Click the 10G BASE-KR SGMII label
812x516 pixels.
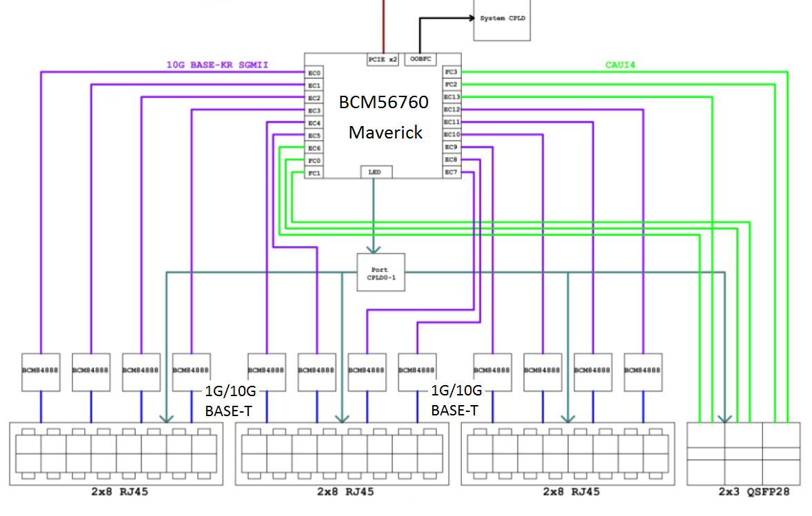[x=217, y=65]
